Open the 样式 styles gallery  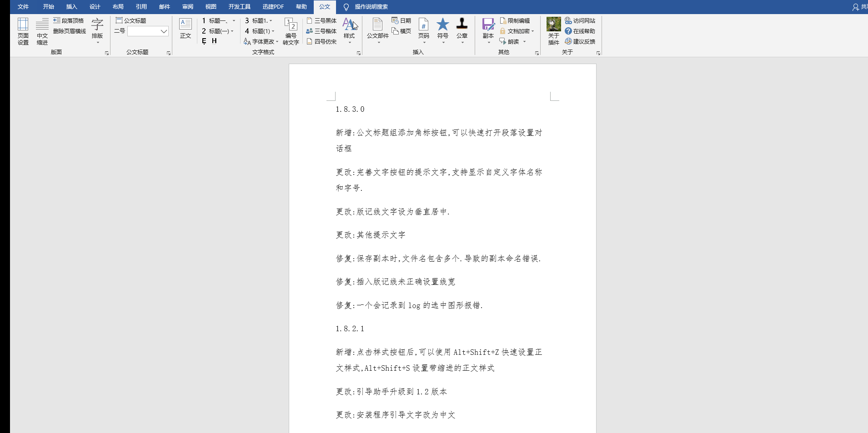point(349,31)
